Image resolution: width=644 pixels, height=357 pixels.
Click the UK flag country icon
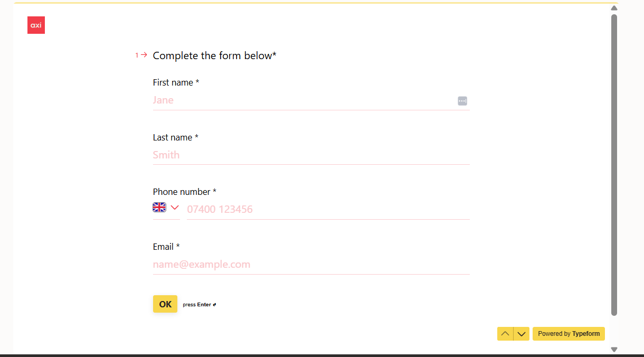tap(159, 207)
